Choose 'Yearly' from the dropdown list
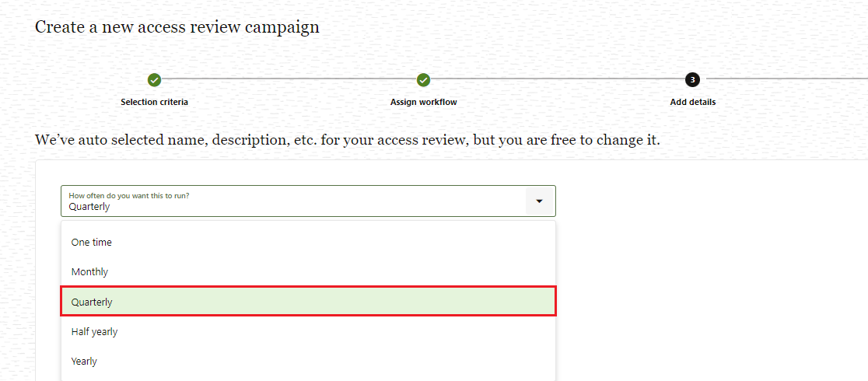This screenshot has height=381, width=868. (308, 361)
